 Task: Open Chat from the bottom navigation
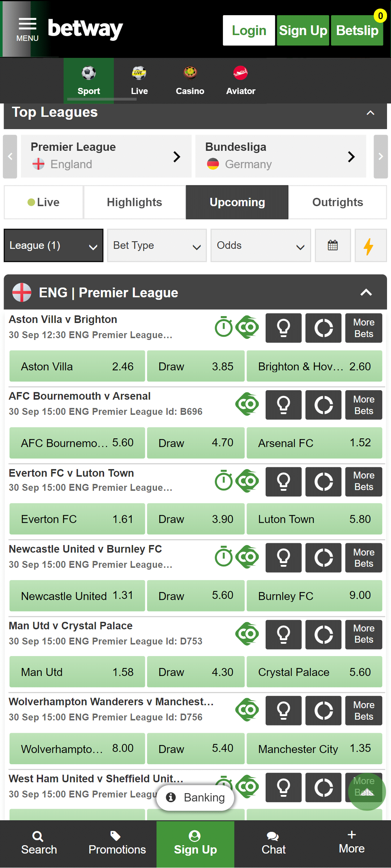[x=274, y=843]
